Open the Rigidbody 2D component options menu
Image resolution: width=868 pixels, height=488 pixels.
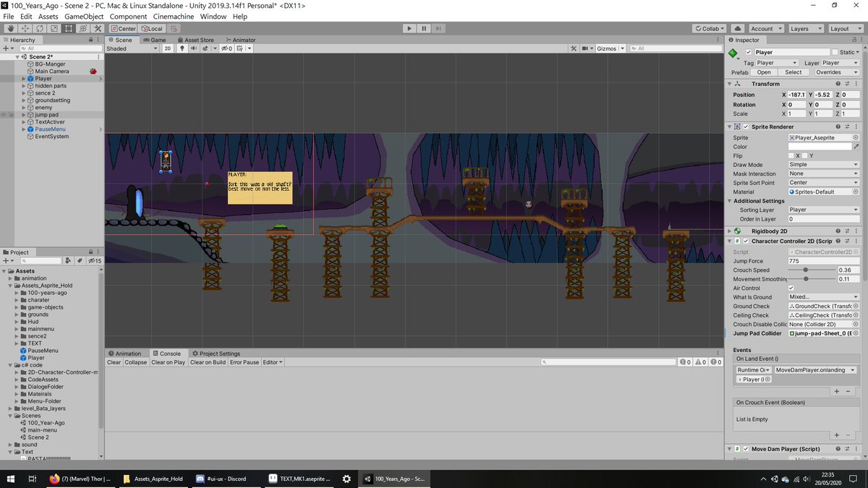pyautogui.click(x=856, y=231)
